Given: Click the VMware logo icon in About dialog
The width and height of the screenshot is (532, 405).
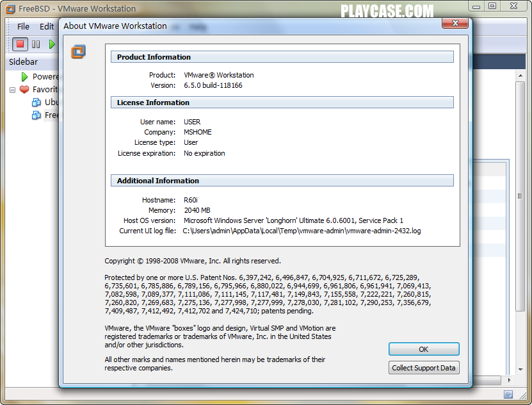Looking at the screenshot, I should [x=78, y=52].
